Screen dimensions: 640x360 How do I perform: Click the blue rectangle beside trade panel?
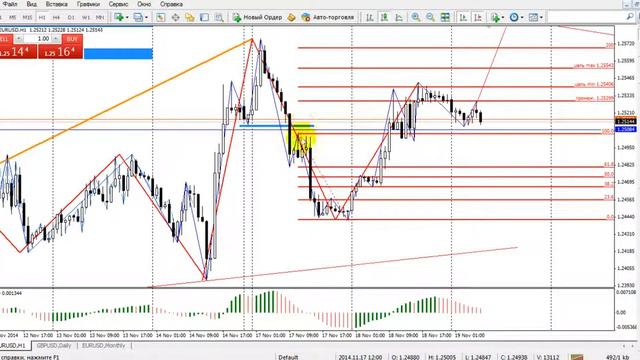coord(118,53)
